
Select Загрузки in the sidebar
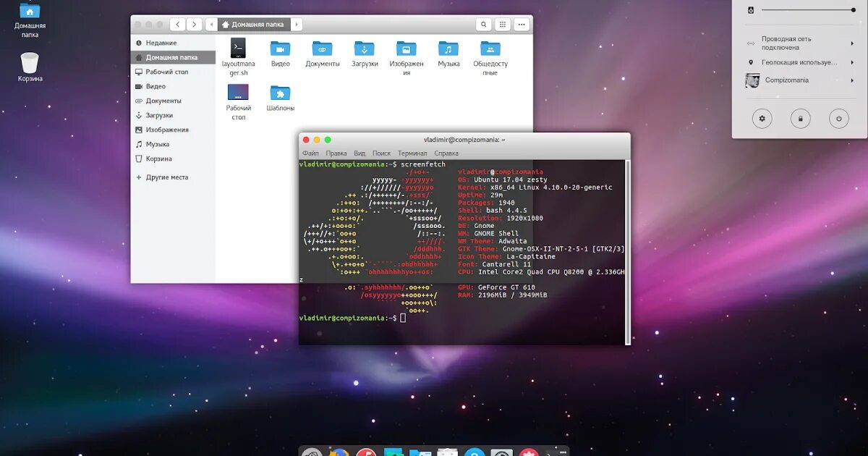pyautogui.click(x=173, y=115)
